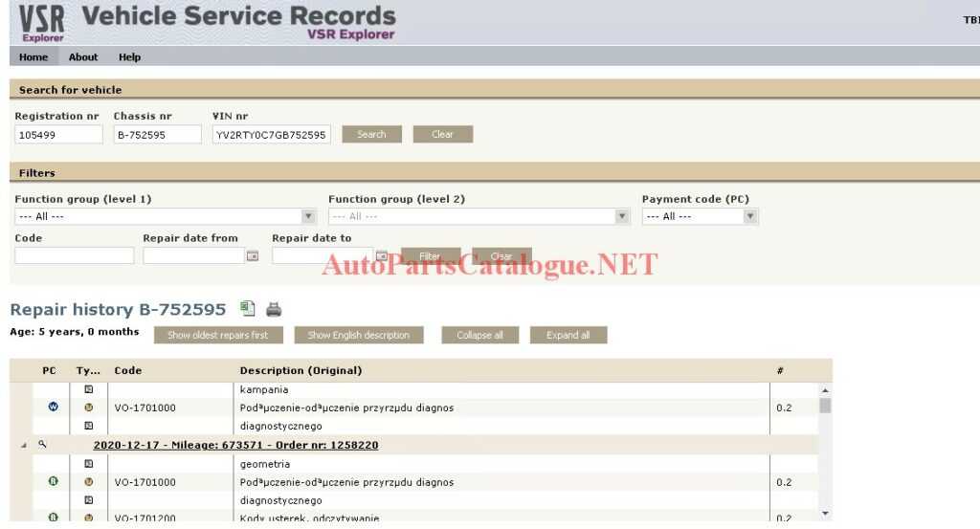This screenshot has height=529, width=980.
Task: Focus the Repair date to field
Action: 323,255
